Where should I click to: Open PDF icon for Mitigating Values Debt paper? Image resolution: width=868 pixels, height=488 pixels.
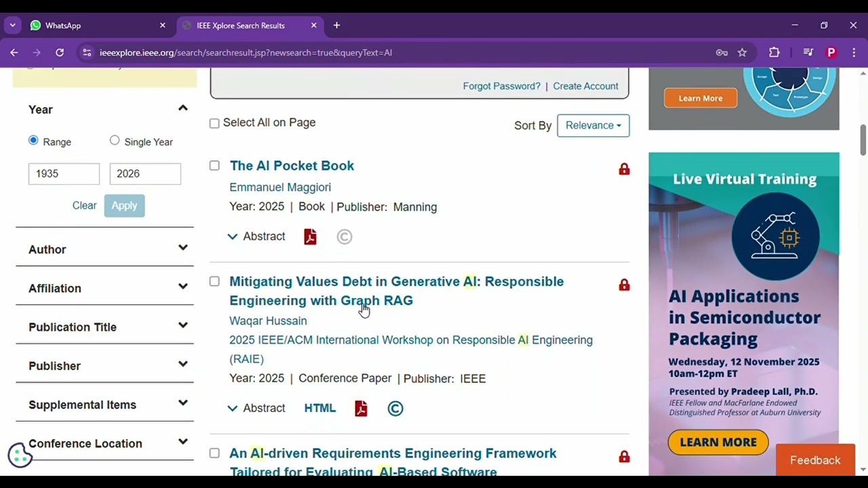coord(361,408)
